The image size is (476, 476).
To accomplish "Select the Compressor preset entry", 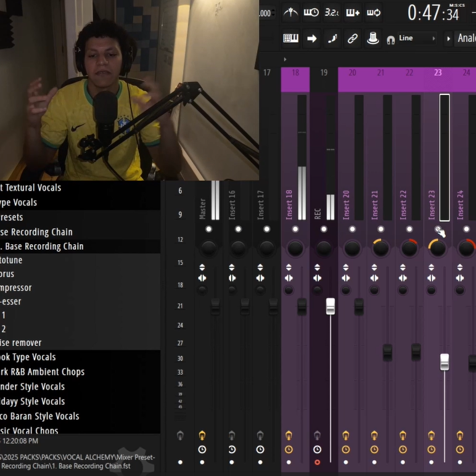I will pos(18,288).
